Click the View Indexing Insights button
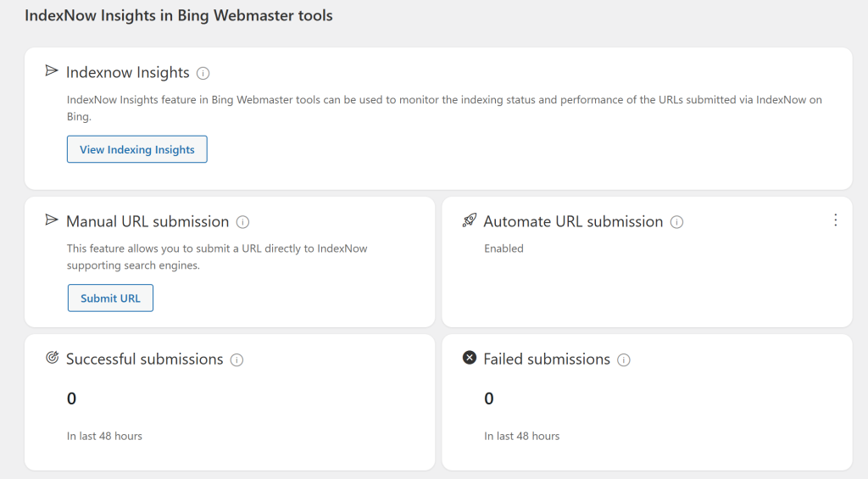Screen dimensions: 868x479 pyautogui.click(x=137, y=149)
